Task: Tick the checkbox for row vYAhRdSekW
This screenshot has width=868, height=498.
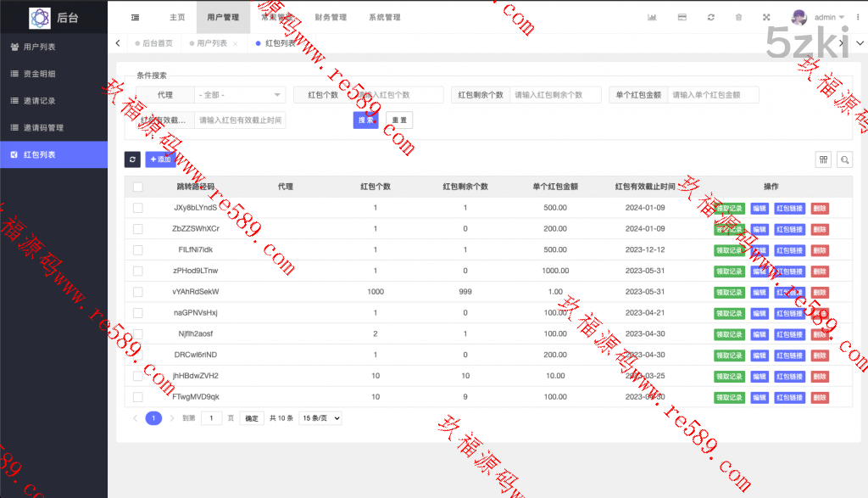Action: (138, 292)
